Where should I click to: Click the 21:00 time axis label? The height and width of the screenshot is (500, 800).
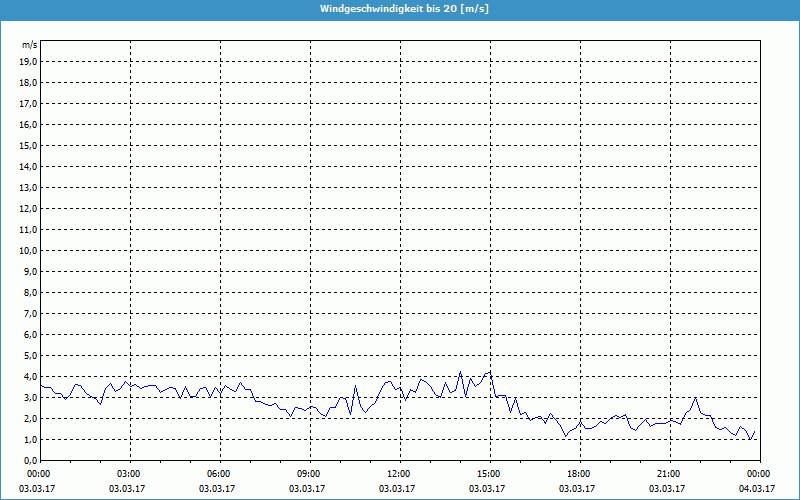(669, 474)
